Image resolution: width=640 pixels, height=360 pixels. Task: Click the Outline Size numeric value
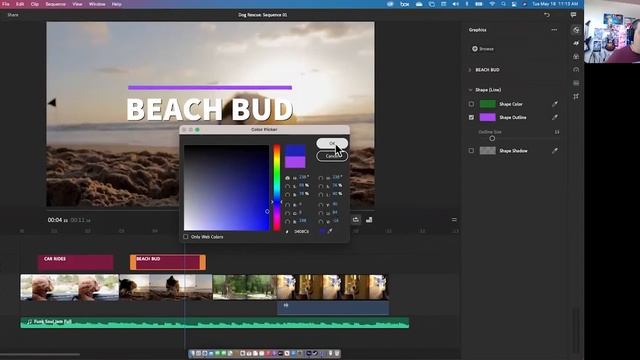coord(557,132)
